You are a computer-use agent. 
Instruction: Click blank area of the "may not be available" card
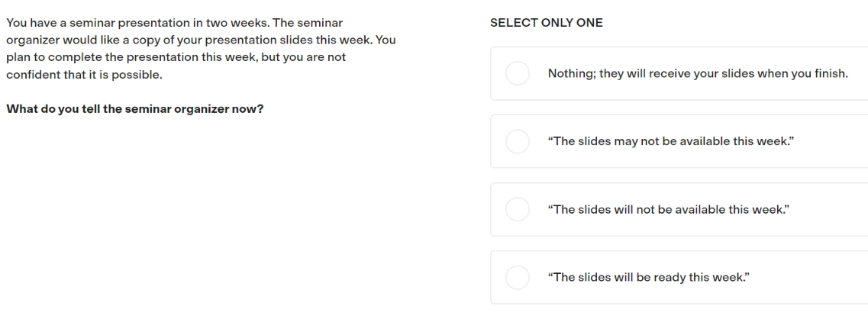coord(831,141)
